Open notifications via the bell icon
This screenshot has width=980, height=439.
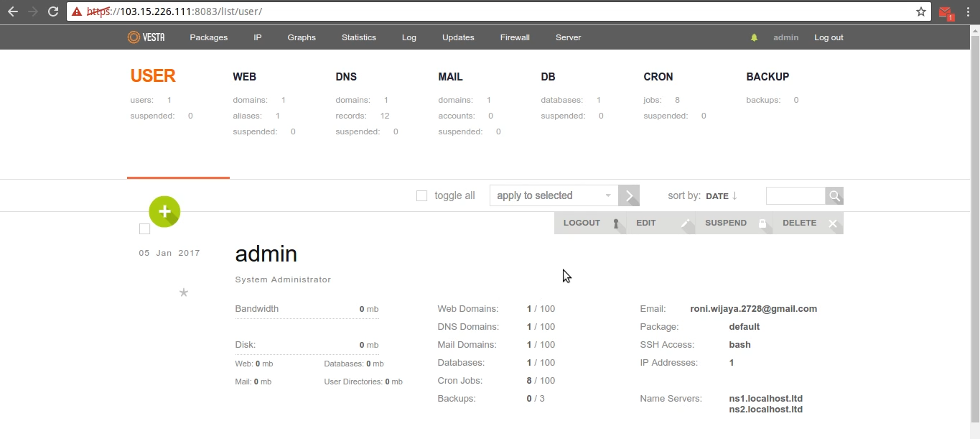pyautogui.click(x=754, y=37)
